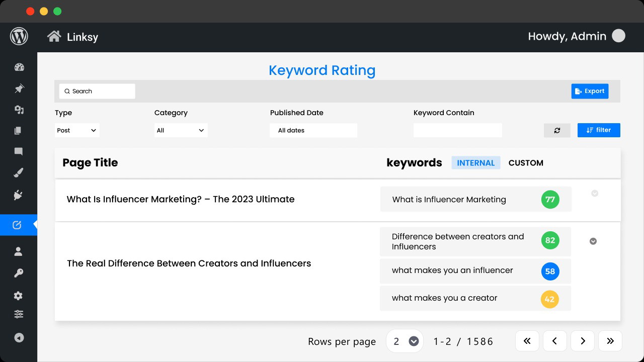
Task: Open Appearance via the paintbrush icon
Action: click(x=19, y=173)
